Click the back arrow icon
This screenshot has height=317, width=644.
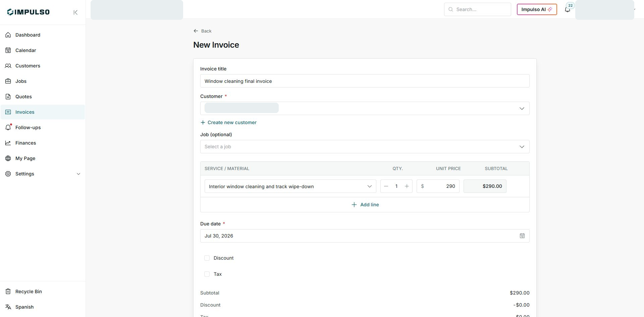click(x=196, y=31)
